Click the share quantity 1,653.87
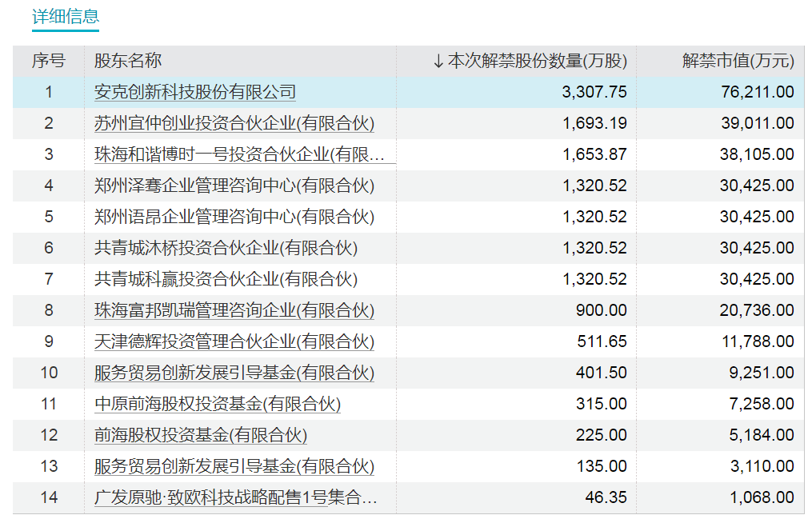The height and width of the screenshot is (519, 812). click(x=594, y=154)
